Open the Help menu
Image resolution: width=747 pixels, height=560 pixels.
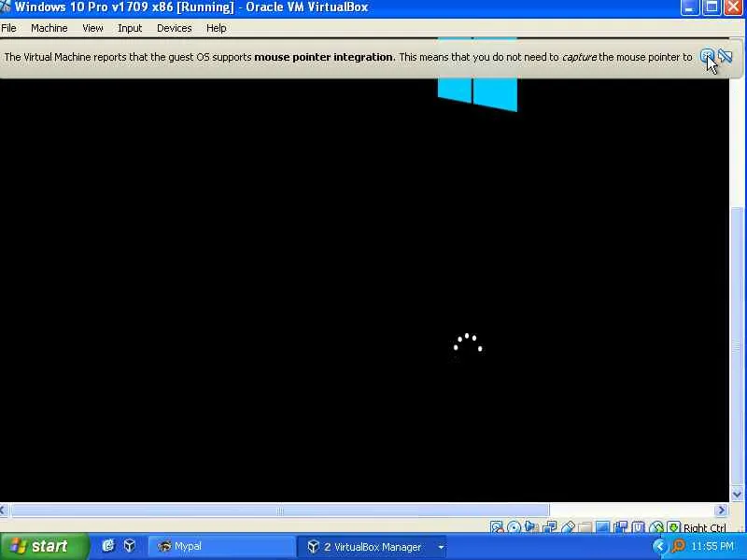click(x=216, y=28)
